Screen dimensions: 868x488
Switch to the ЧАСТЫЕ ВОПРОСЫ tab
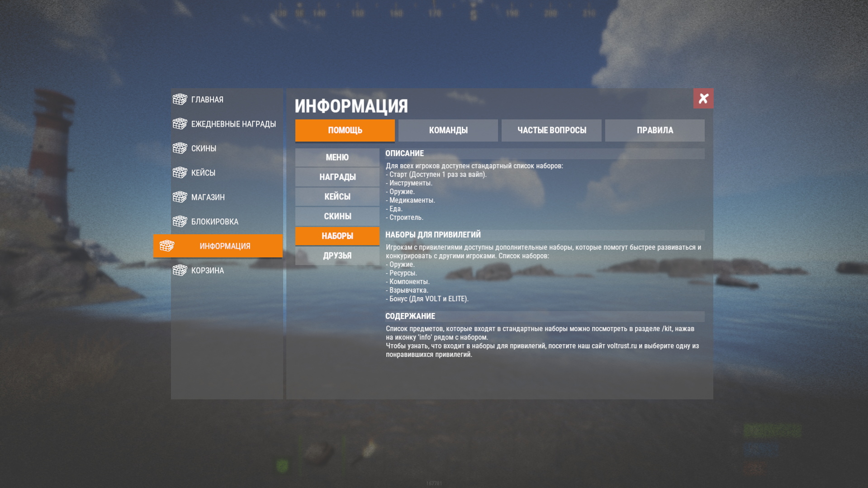click(x=551, y=130)
